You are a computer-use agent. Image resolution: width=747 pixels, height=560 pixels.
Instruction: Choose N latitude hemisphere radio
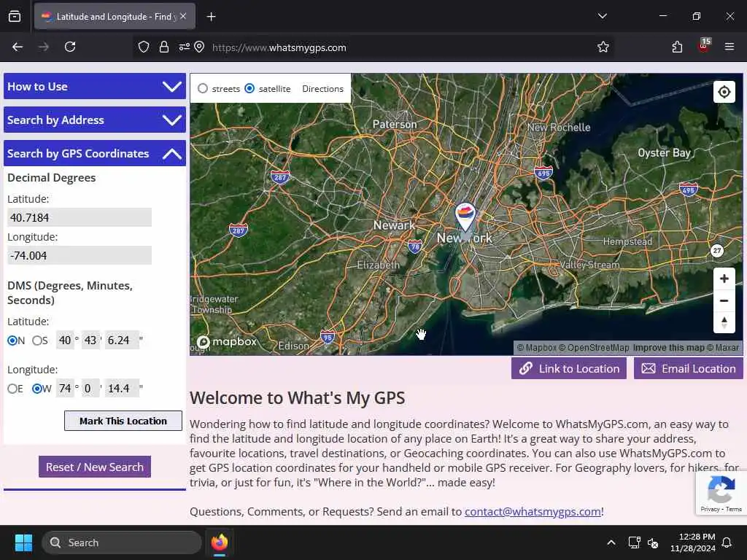tap(12, 341)
